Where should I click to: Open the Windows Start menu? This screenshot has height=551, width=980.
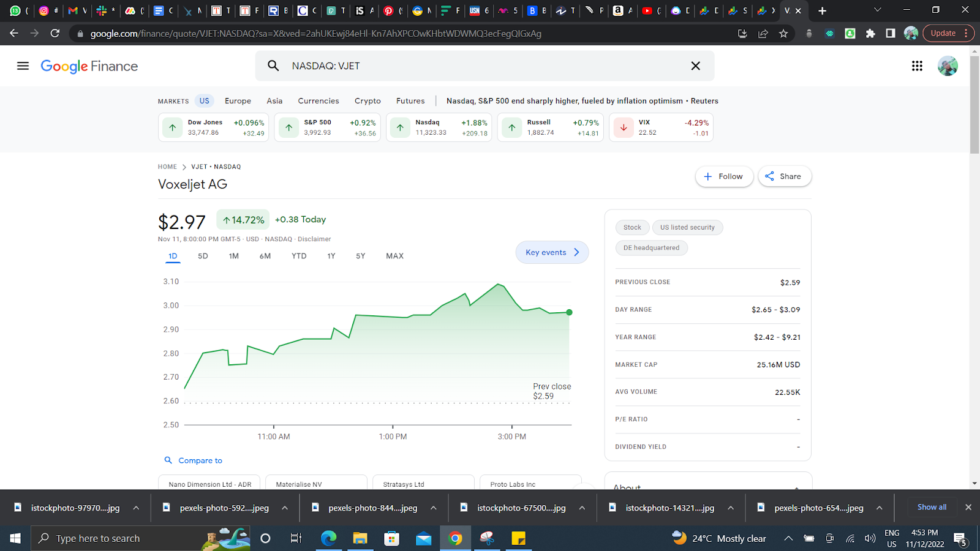tap(15, 538)
